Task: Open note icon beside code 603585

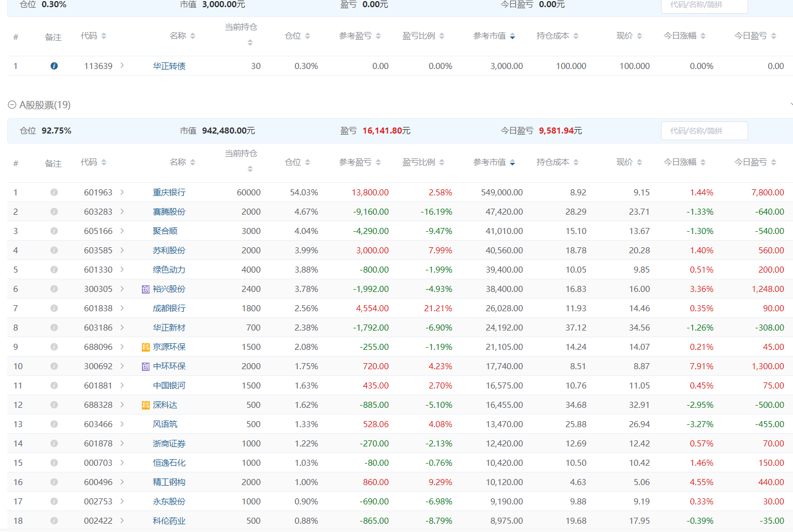Action: point(54,250)
